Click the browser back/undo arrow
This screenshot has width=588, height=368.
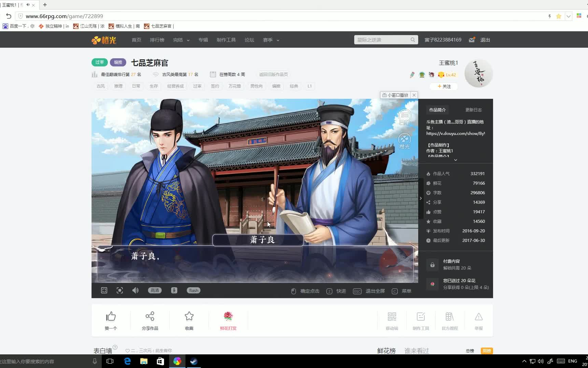tap(9, 16)
